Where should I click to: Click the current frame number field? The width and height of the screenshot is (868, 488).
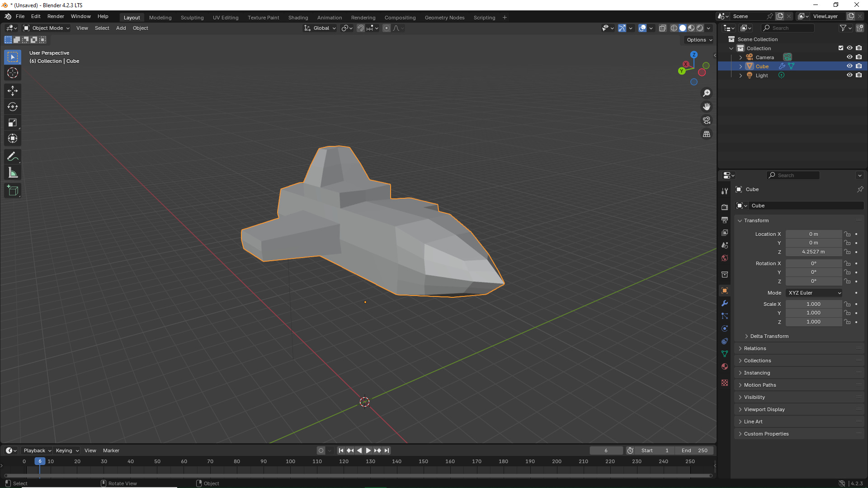[606, 450]
